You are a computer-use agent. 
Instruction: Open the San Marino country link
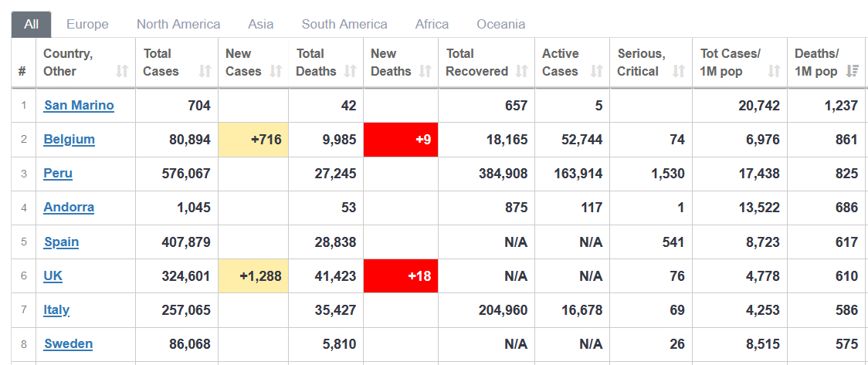pos(79,106)
